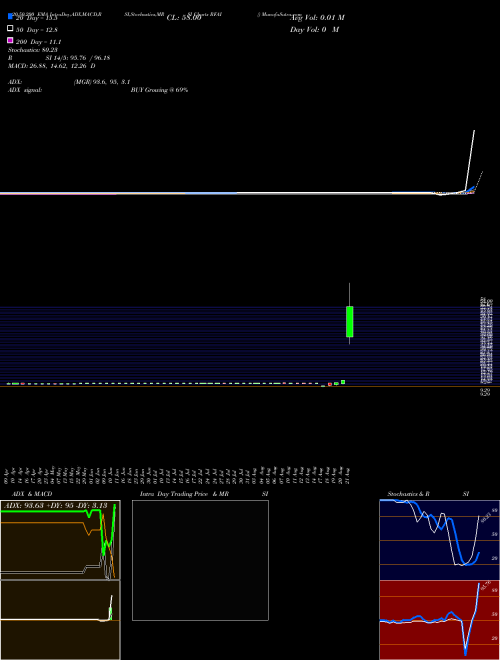The height and width of the screenshot is (660, 500).
Task: Click the magenta 200 Day legend square
Action: (x=11, y=40)
